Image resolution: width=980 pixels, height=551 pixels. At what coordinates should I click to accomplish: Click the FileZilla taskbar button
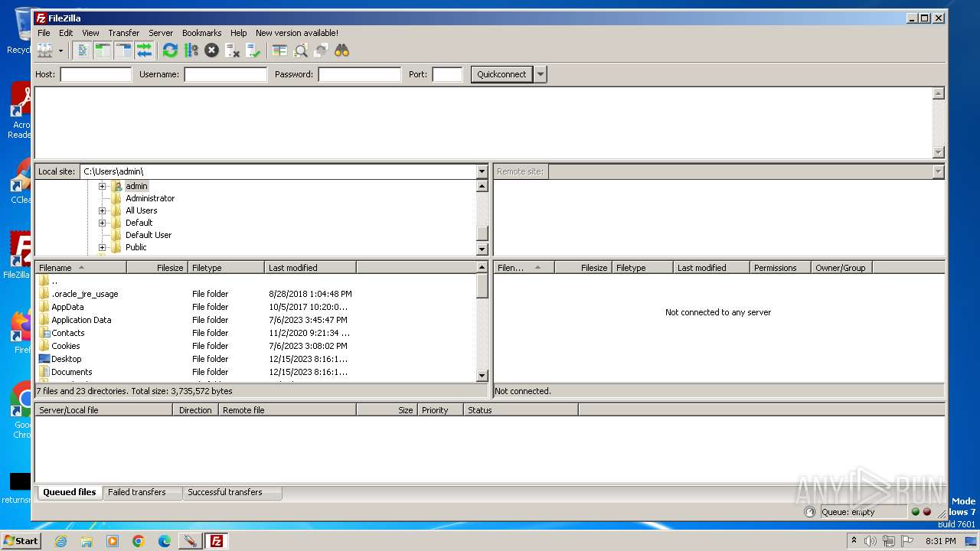[x=217, y=541]
